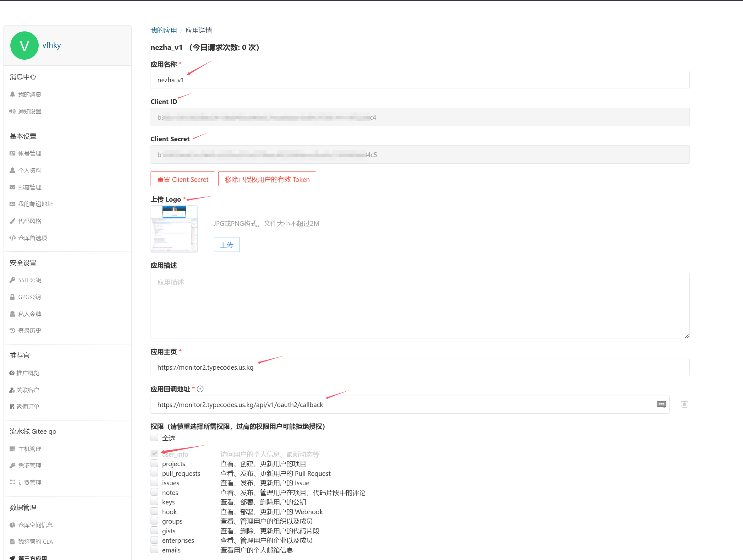Viewport: 743px width, 560px height.
Task: Click the Client Secret field
Action: (420, 155)
